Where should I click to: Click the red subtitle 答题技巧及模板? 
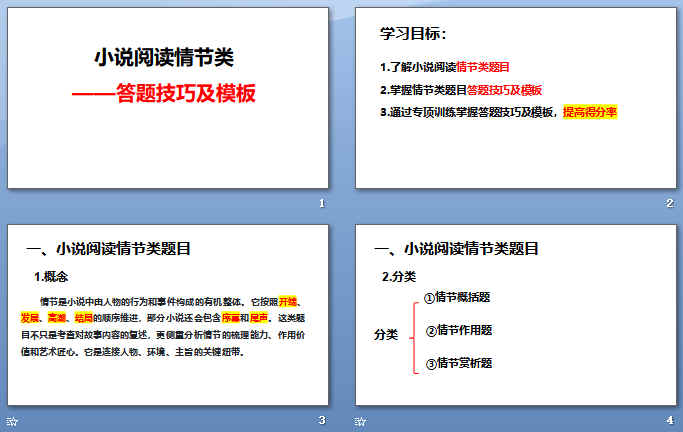pyautogui.click(x=170, y=93)
